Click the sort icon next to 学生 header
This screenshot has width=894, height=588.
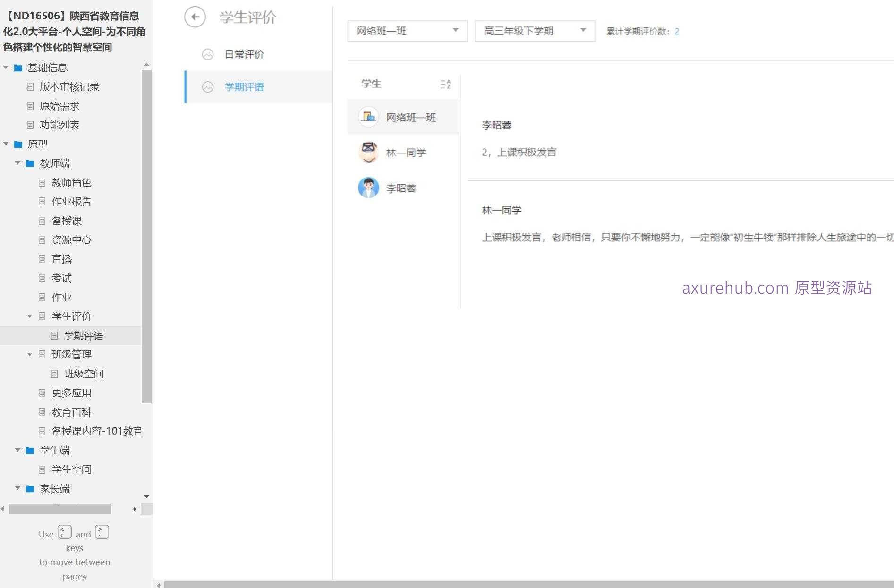point(444,84)
